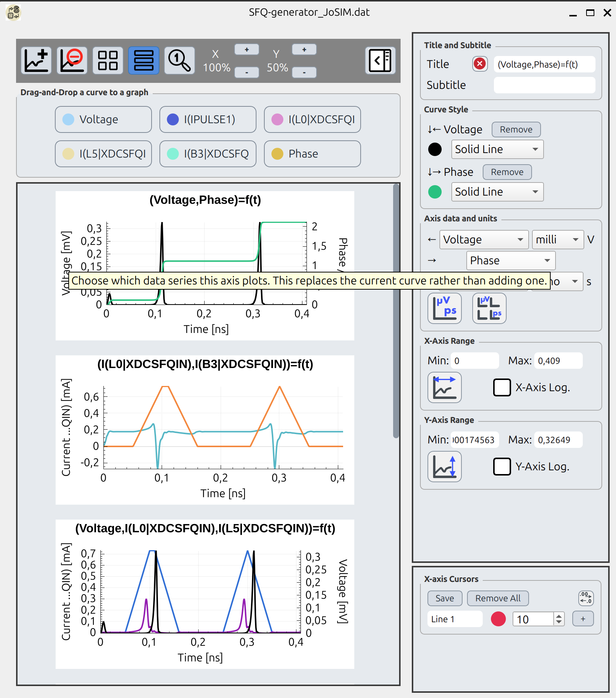Switch to grid layout view
Image resolution: width=616 pixels, height=698 pixels.
108,60
